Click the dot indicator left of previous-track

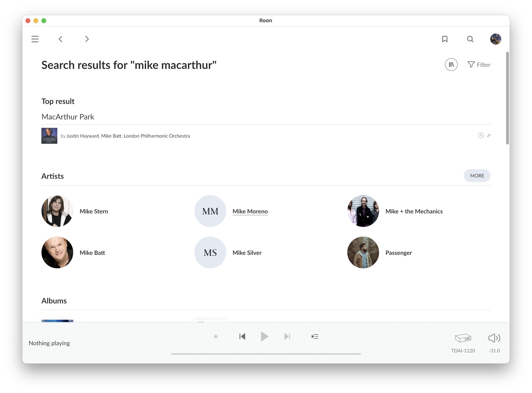tap(216, 337)
